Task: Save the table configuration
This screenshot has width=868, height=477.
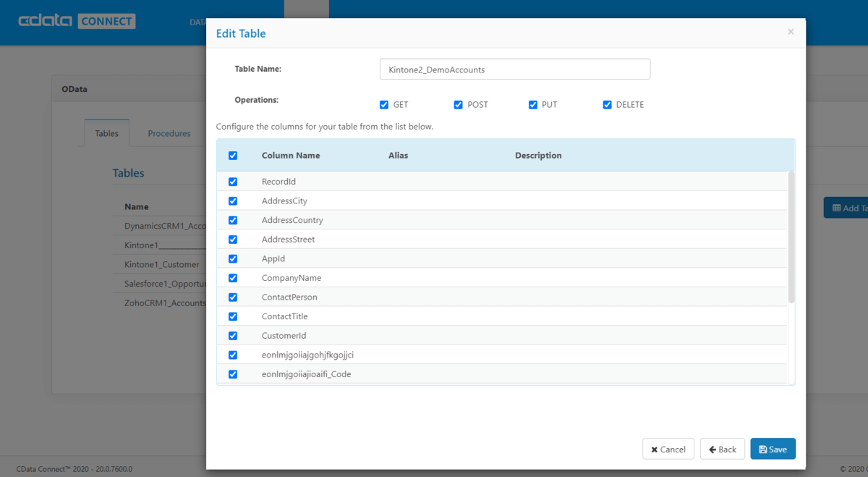Action: (773, 449)
